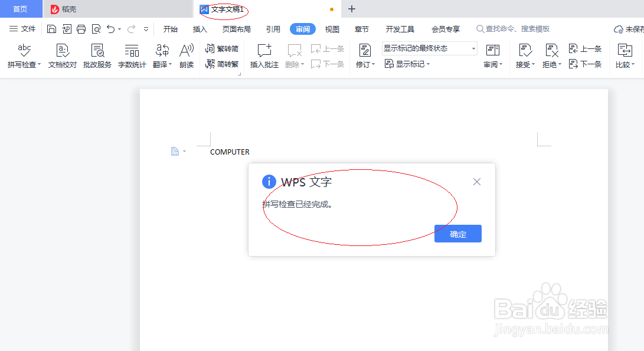Open the 审阅 review pane button
Viewport: 644px width, 351px height.
click(x=493, y=55)
